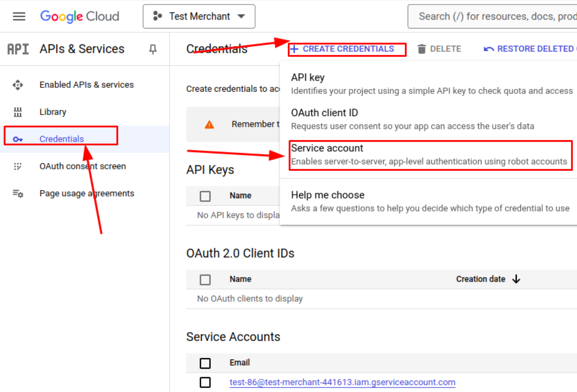Image resolution: width=577 pixels, height=392 pixels.
Task: Click the trash can icon
Action: point(422,49)
